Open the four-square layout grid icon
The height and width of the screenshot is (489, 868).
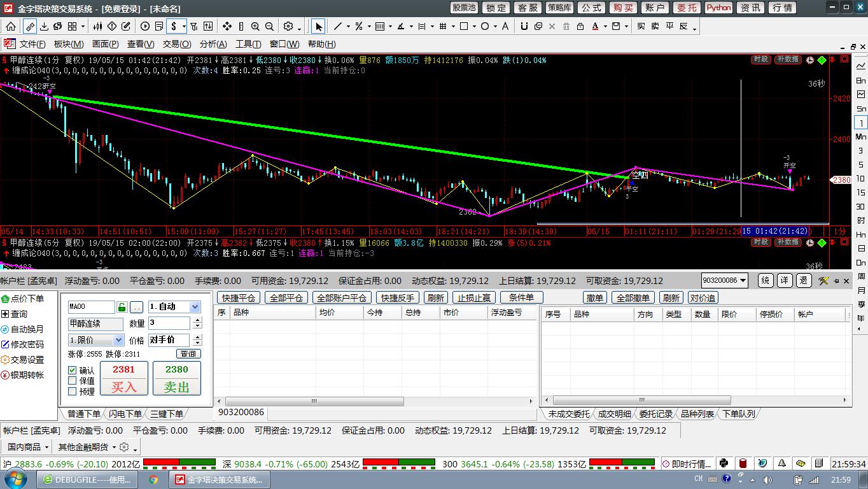point(72,26)
